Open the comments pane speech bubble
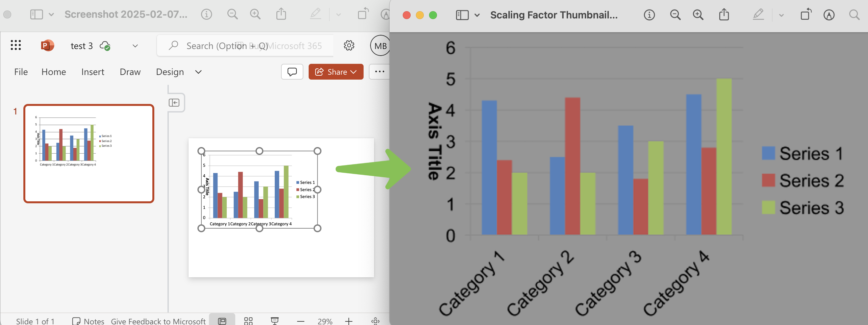The height and width of the screenshot is (325, 868). (292, 72)
